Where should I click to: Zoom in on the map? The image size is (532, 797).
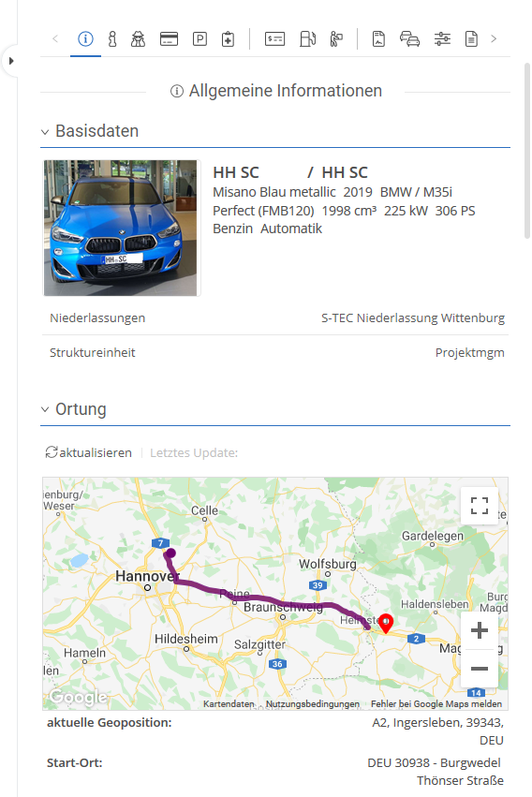[x=480, y=630]
